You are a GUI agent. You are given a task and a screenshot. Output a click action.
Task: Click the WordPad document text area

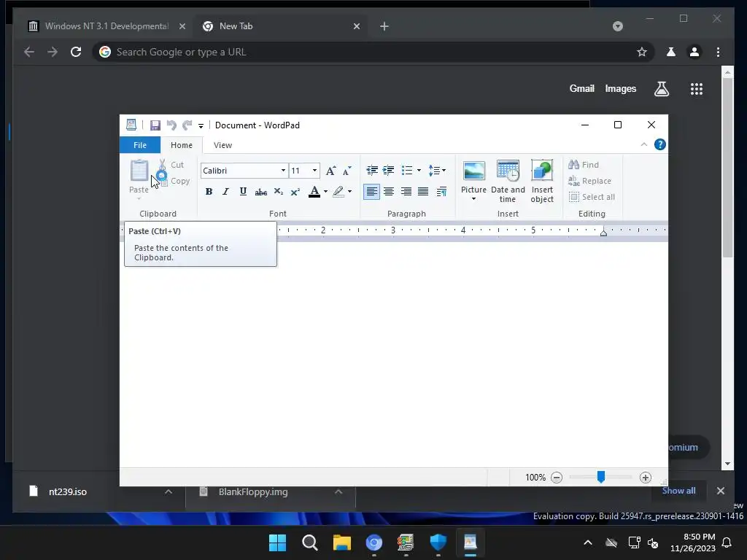pyautogui.click(x=393, y=355)
